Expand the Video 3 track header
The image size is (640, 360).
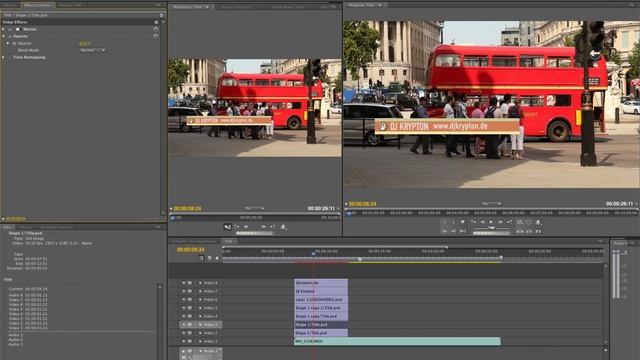tap(200, 324)
